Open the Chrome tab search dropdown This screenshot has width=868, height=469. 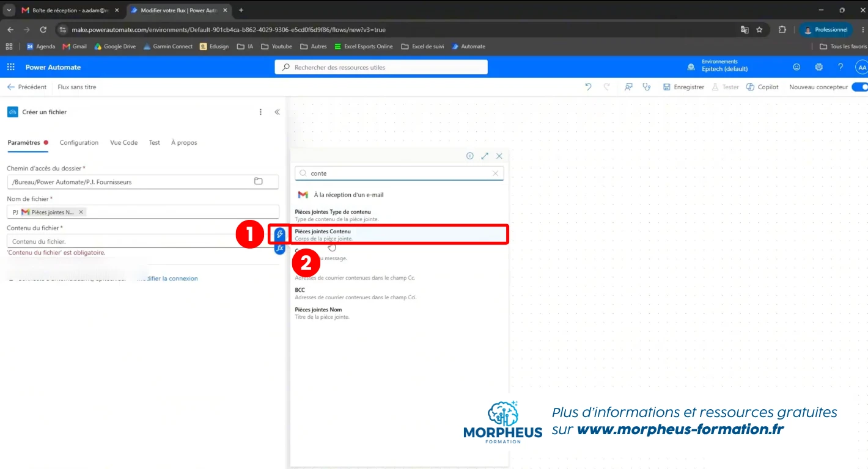pyautogui.click(x=9, y=10)
